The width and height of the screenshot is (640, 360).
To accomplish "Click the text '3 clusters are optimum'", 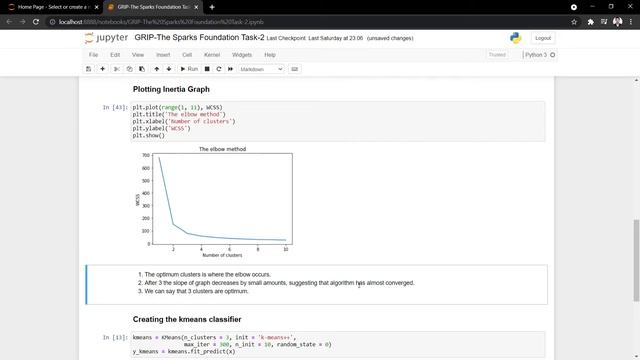I will point(218,291).
